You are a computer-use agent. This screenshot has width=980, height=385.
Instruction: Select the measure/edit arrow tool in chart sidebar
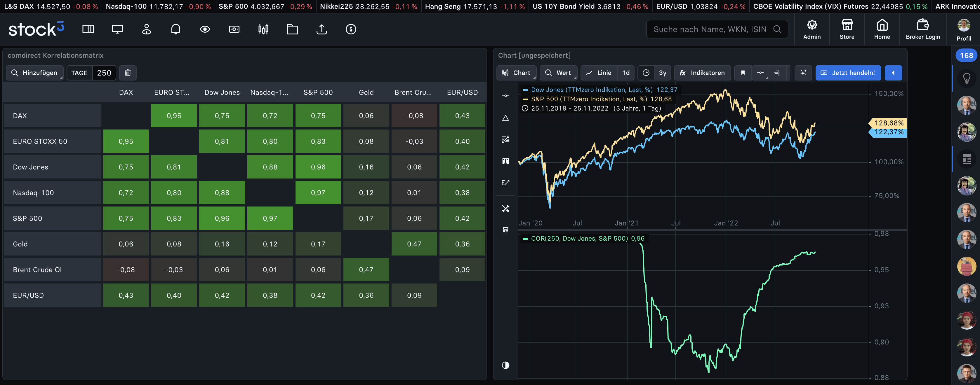[x=505, y=183]
